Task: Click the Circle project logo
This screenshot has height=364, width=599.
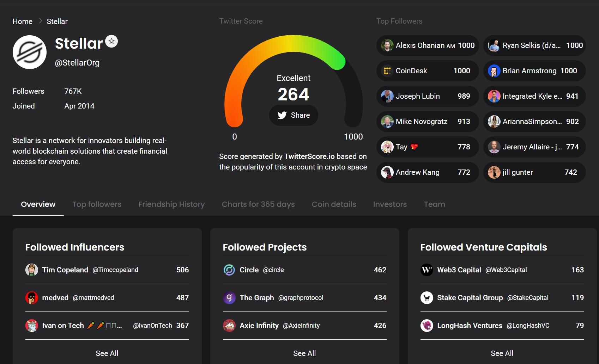Action: click(229, 270)
